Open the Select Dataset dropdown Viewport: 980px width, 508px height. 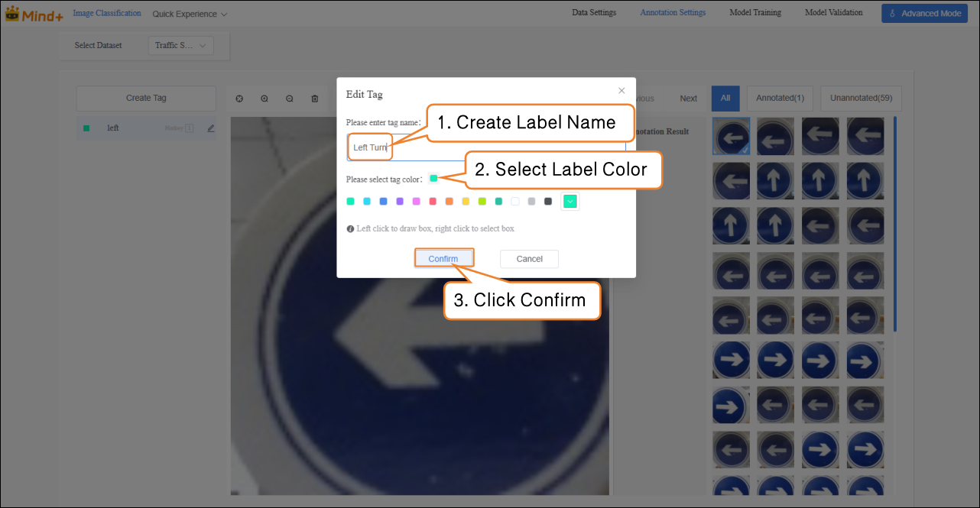180,46
